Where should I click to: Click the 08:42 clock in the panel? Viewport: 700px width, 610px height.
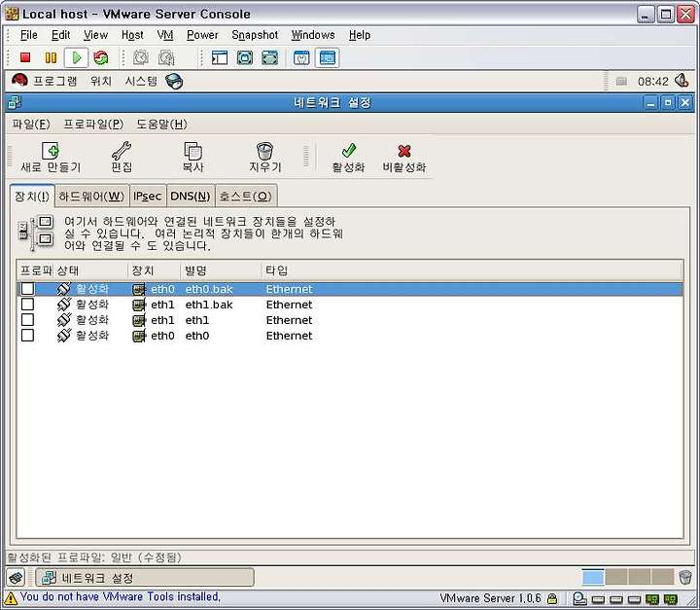652,82
